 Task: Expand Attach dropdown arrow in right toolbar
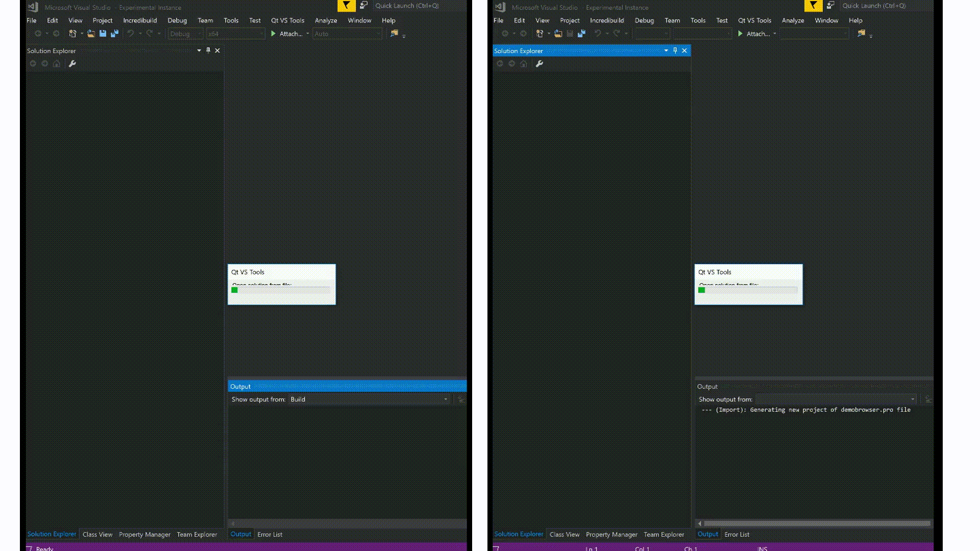click(x=775, y=34)
